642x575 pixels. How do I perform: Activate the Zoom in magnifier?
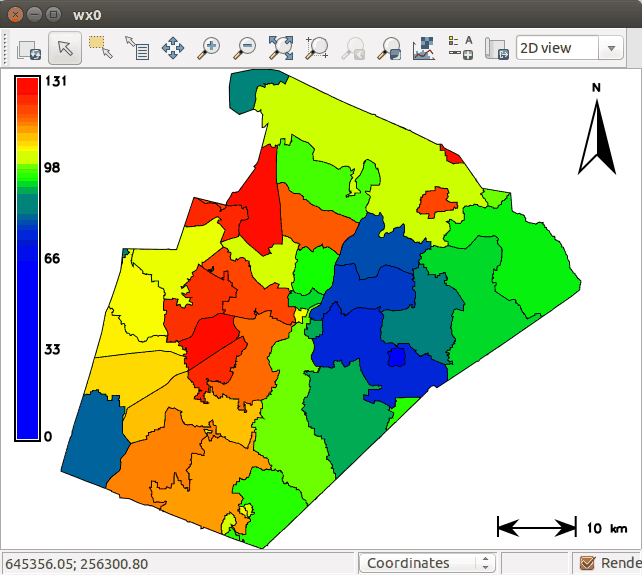[x=208, y=47]
